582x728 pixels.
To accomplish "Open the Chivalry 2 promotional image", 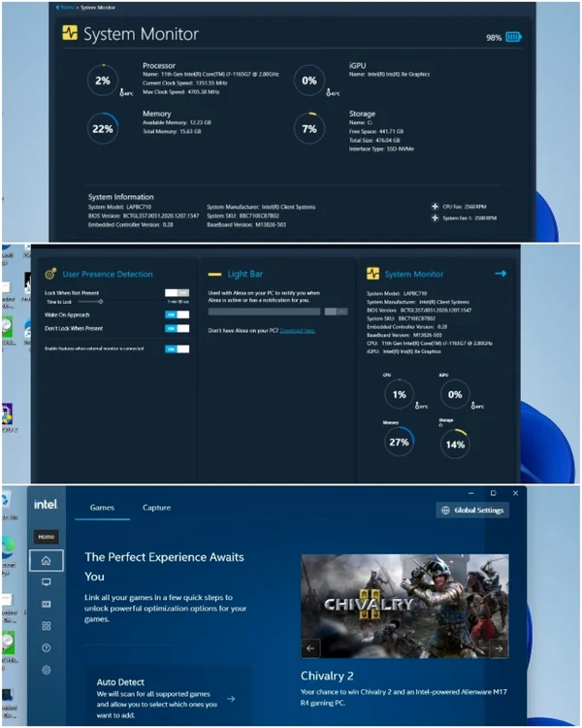I will click(x=404, y=606).
